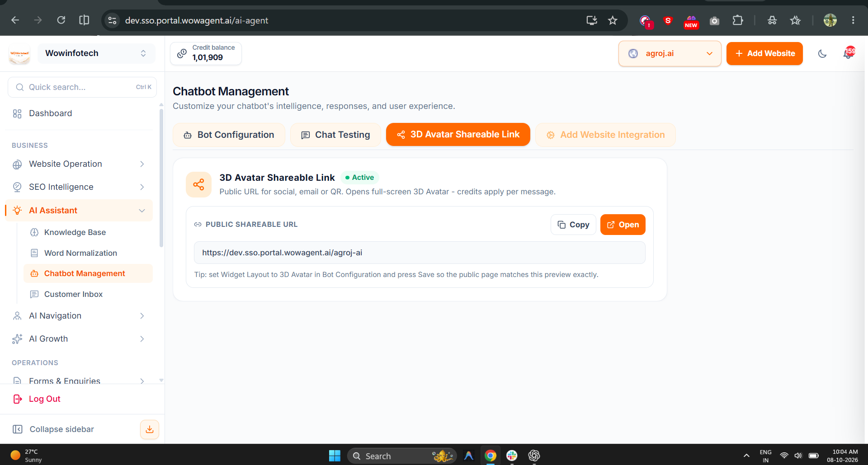Click the shareable URL text field
Viewport: 868px width, 465px height.
(x=420, y=253)
